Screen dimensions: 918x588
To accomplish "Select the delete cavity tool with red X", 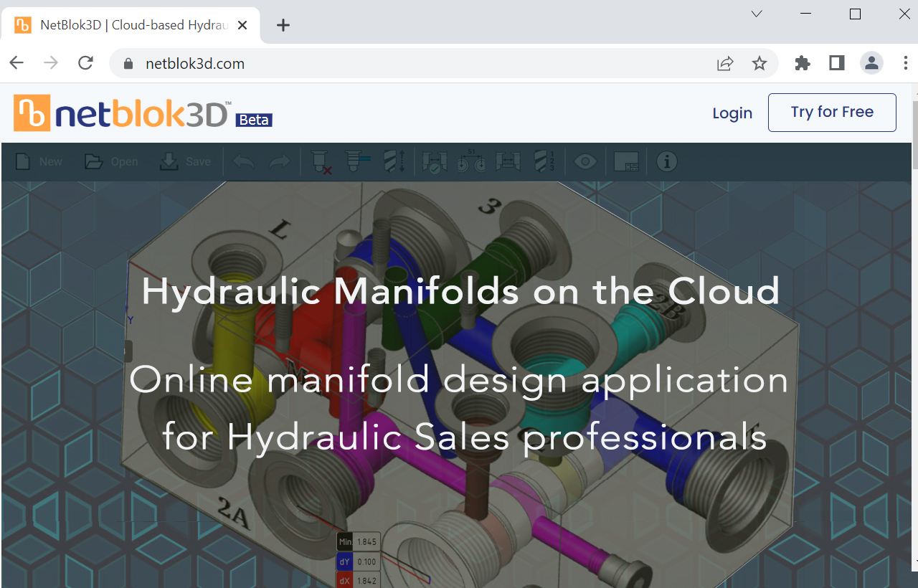I will (x=321, y=162).
